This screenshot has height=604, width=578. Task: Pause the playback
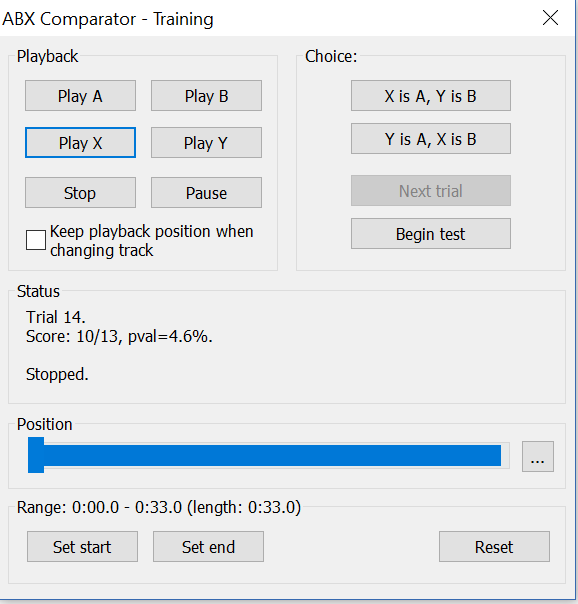coord(206,193)
